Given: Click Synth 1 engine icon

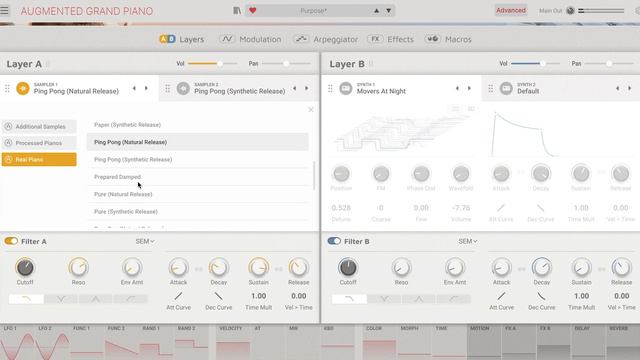Looking at the screenshot, I should click(x=345, y=88).
